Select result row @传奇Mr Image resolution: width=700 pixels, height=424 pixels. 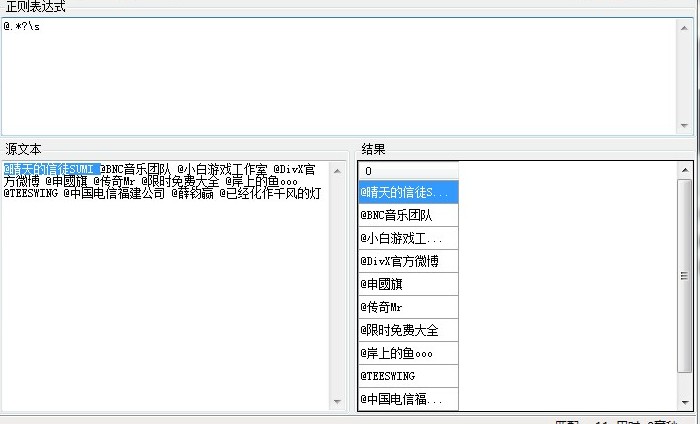pos(408,307)
